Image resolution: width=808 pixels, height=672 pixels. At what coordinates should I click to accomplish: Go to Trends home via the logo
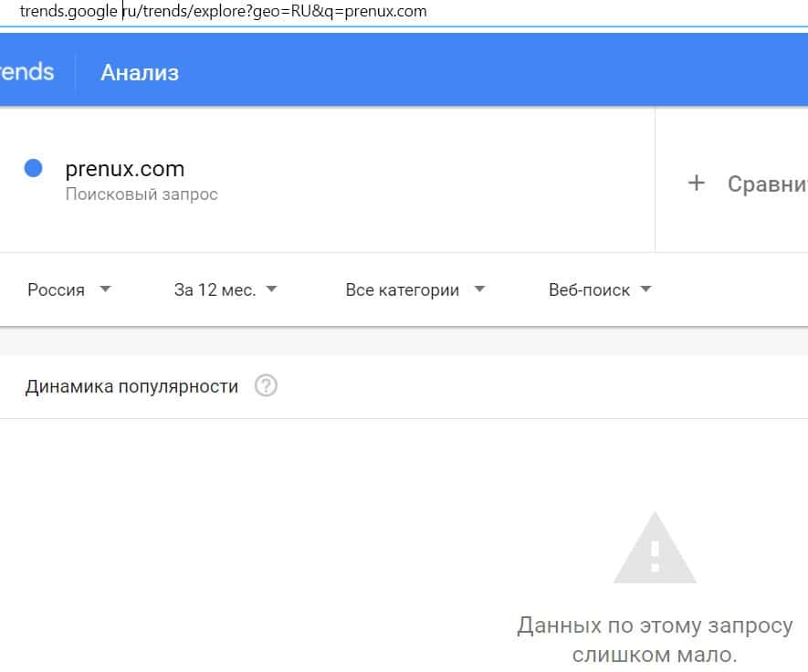click(x=26, y=73)
